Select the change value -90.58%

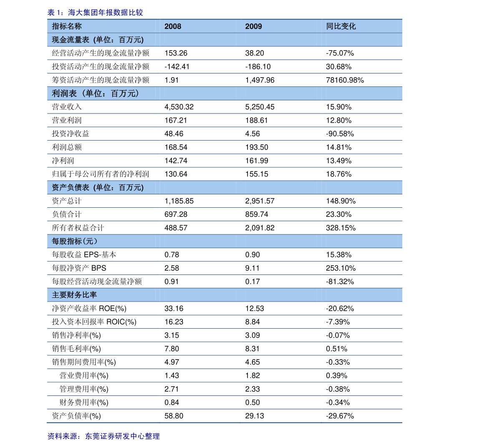(x=340, y=134)
